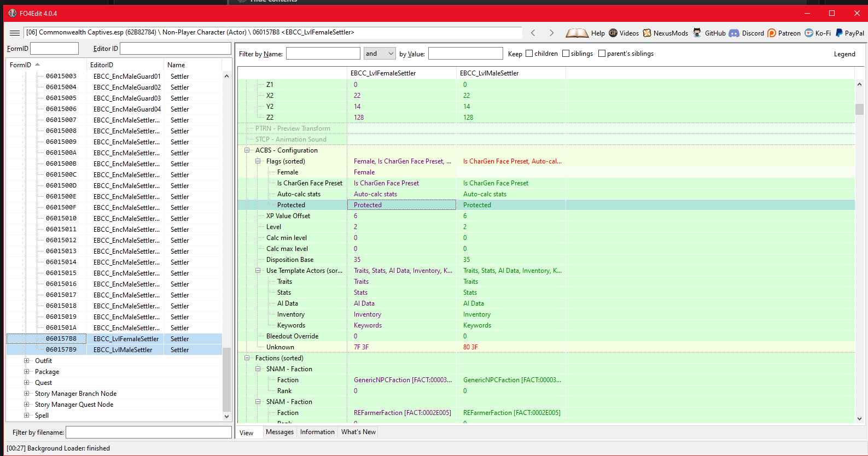
Task: Switch to the Information tab
Action: click(x=317, y=432)
